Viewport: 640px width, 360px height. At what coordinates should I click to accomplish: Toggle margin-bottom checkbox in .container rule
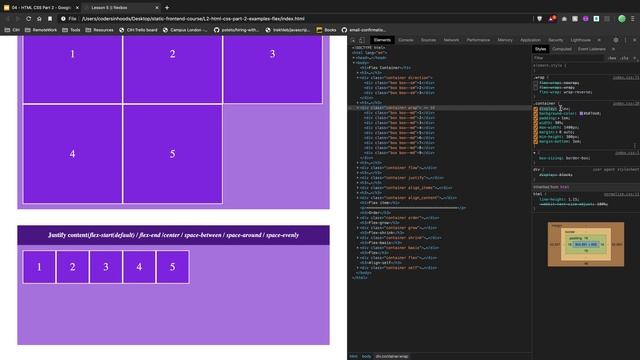pos(536,141)
